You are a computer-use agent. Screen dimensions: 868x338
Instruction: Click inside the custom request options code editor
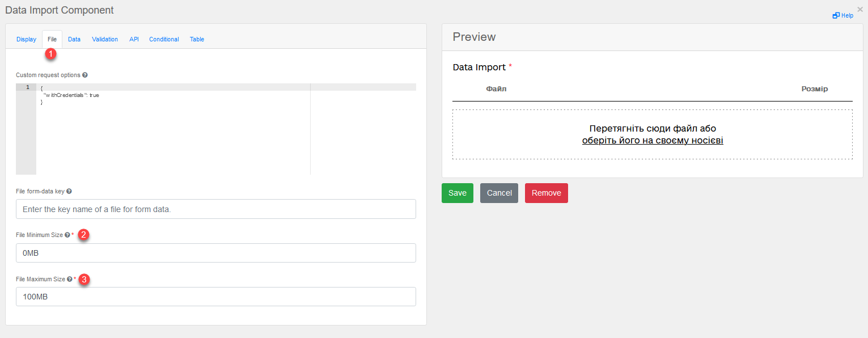point(216,129)
